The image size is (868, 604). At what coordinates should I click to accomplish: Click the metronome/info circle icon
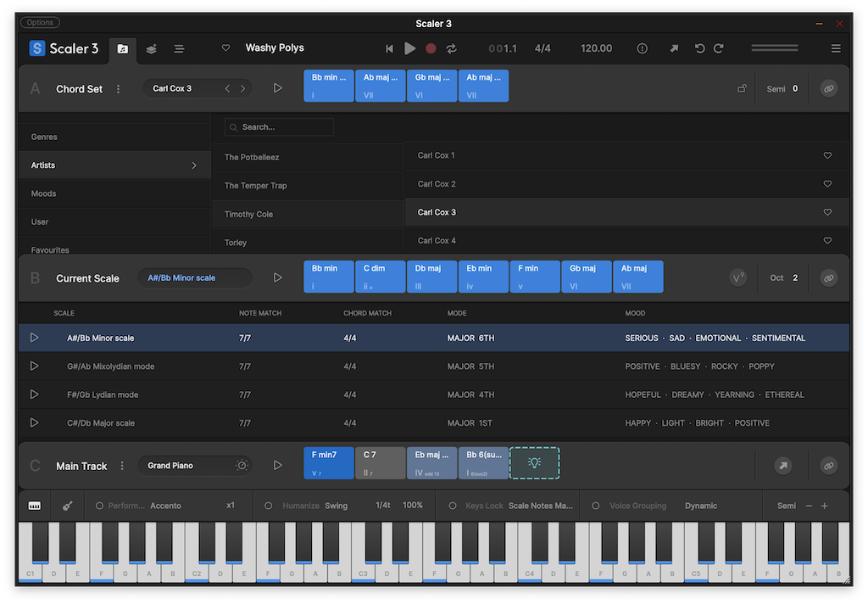point(643,48)
